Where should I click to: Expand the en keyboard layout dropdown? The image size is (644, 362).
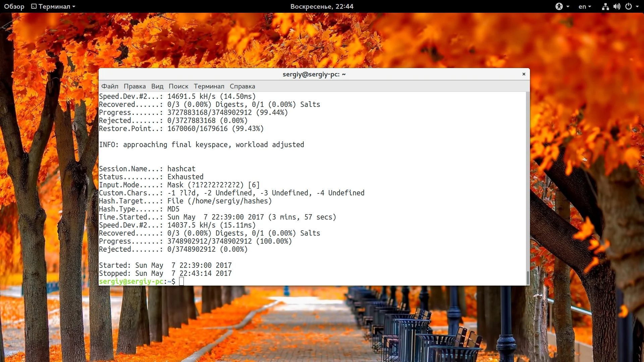[x=585, y=6]
